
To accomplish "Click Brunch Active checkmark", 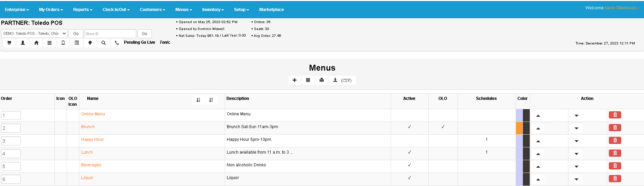I will click(409, 127).
